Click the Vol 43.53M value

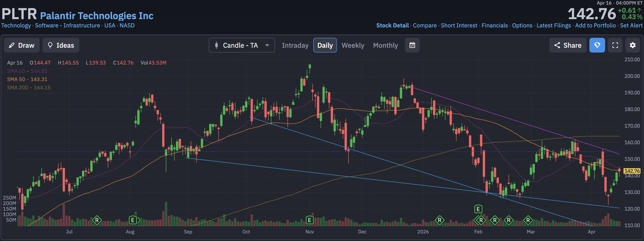pyautogui.click(x=153, y=63)
